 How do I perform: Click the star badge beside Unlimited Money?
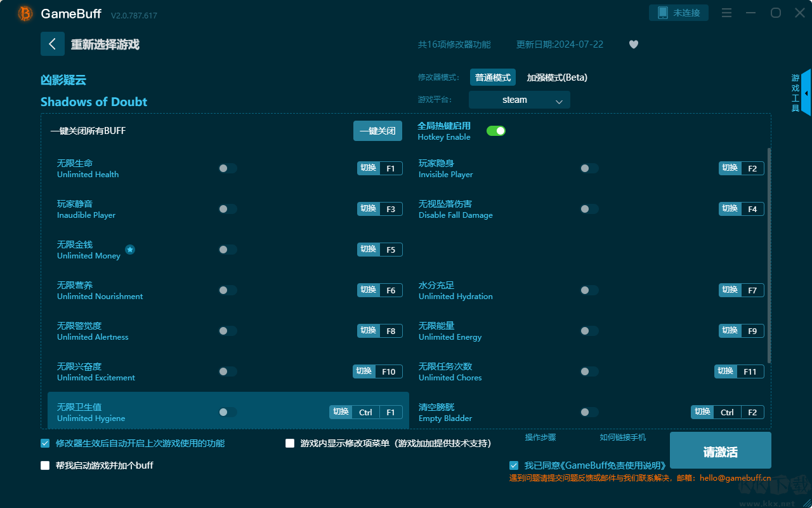point(130,250)
